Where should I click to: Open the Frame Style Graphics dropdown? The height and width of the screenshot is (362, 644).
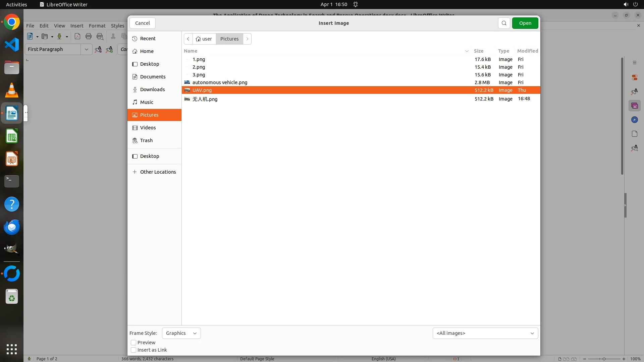point(181,333)
